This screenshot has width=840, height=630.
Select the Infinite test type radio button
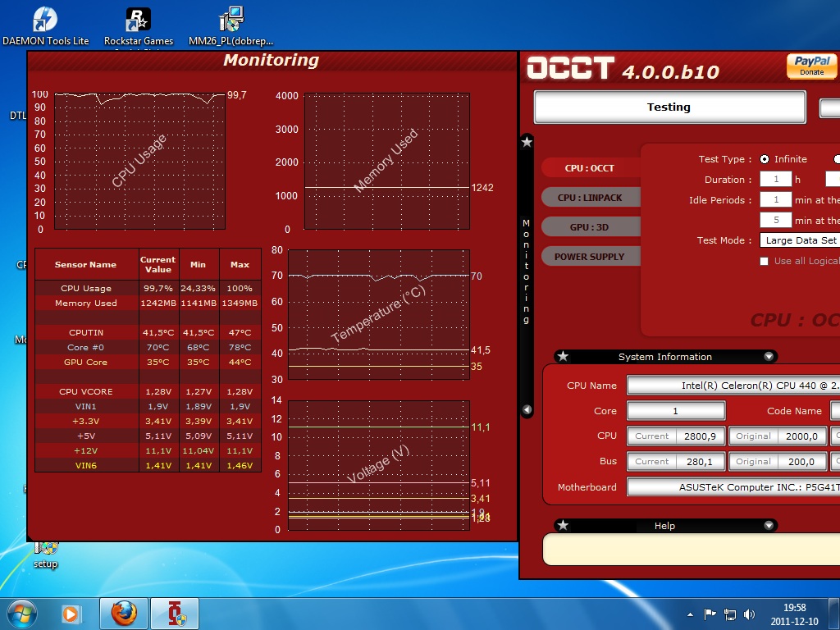coord(765,159)
